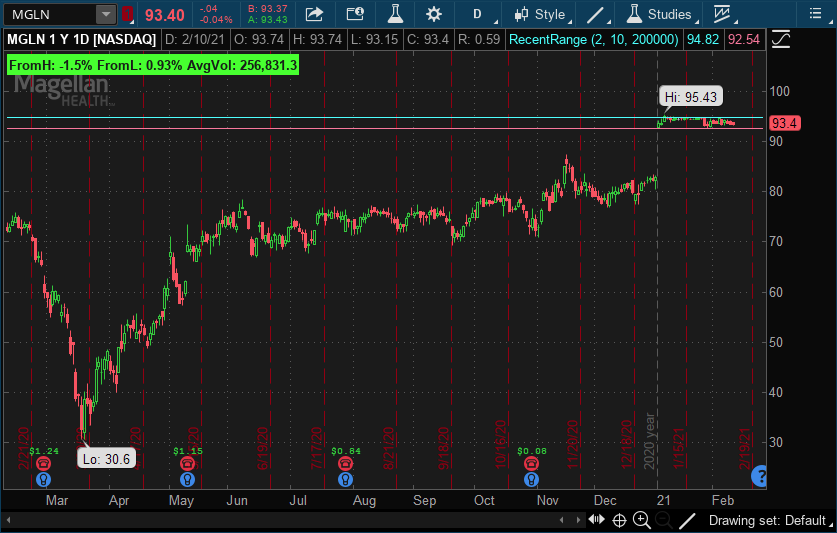Click the red symbol link clipboard icon

[127, 14]
